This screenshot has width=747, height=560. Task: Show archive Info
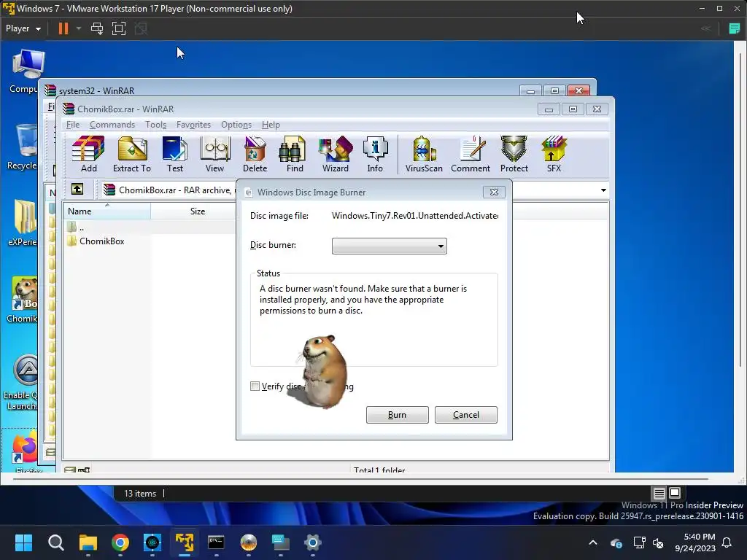click(375, 154)
